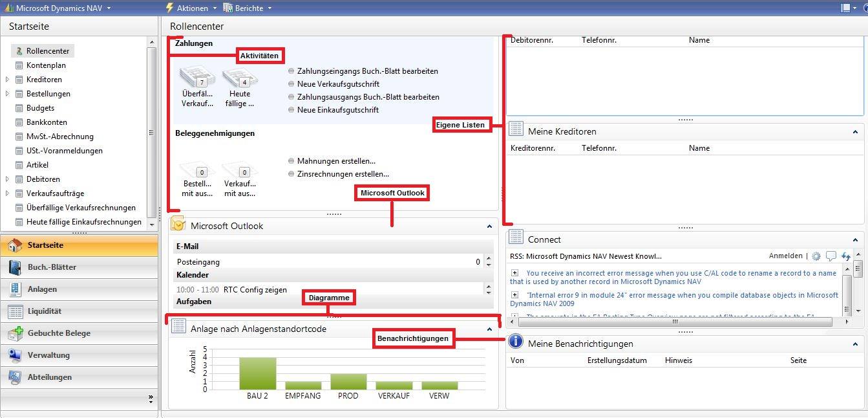Image resolution: width=868 pixels, height=418 pixels.
Task: Click Zahlungseingangs Buch.-Blatt bearbeiten action
Action: (367, 71)
